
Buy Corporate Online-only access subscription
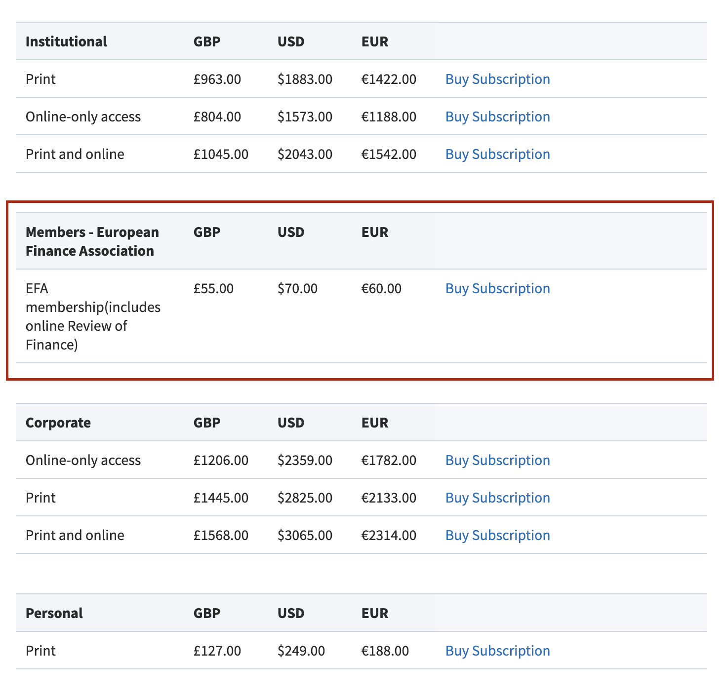(497, 461)
